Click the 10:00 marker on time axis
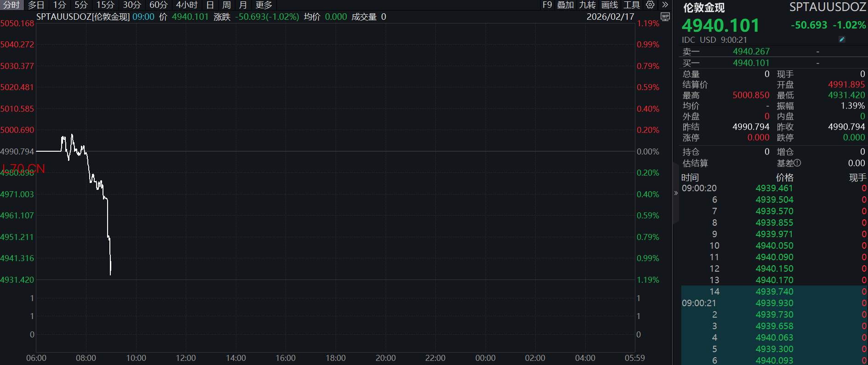Screen dimensions: 868x365 (x=136, y=358)
